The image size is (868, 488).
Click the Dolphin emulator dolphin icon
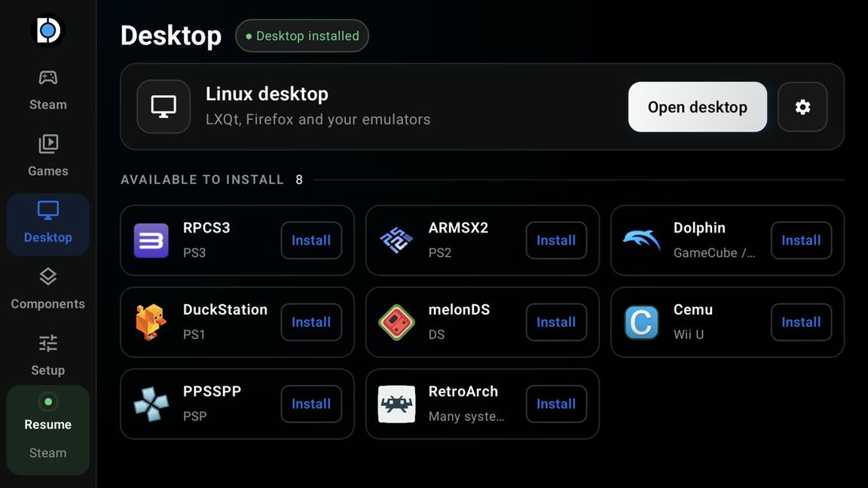point(642,240)
